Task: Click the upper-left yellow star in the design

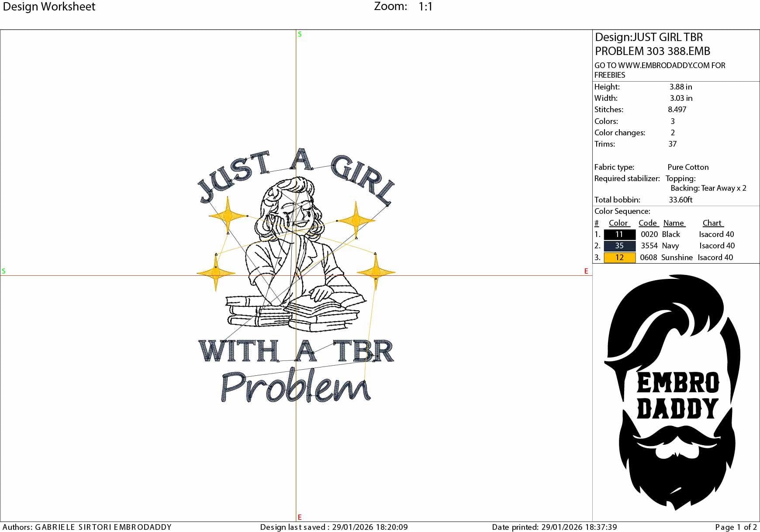Action: (x=228, y=216)
